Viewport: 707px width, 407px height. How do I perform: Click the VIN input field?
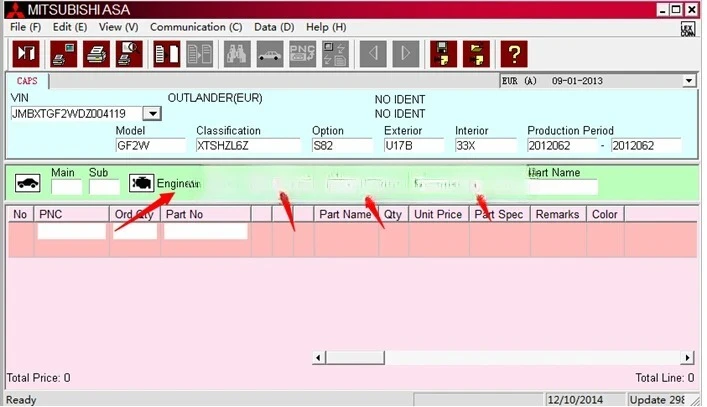tap(76, 114)
